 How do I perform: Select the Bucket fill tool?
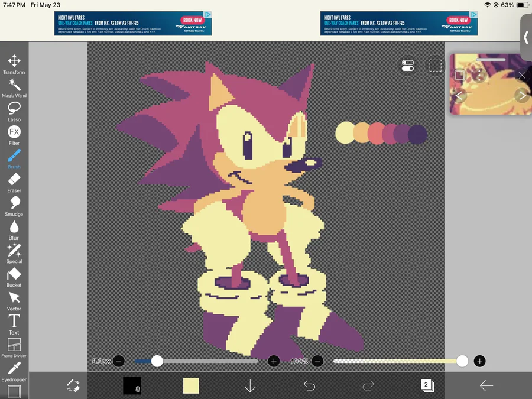[14, 278]
